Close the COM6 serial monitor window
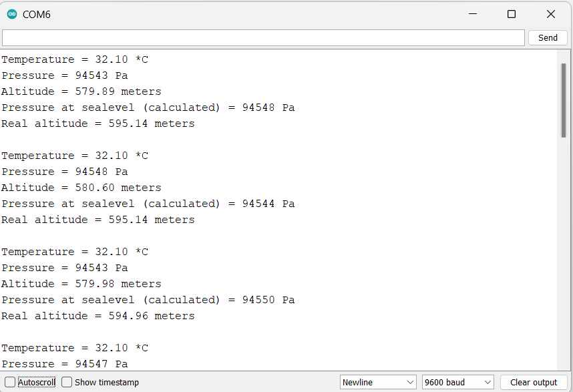Image resolution: width=573 pixels, height=392 pixels. (x=550, y=14)
